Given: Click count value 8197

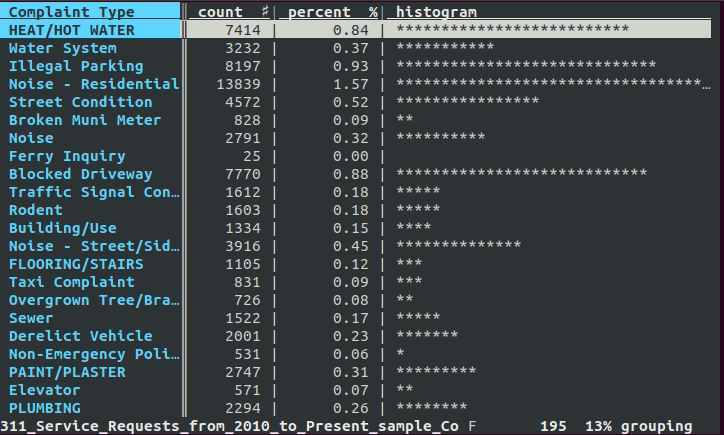Looking at the screenshot, I should [x=243, y=66].
